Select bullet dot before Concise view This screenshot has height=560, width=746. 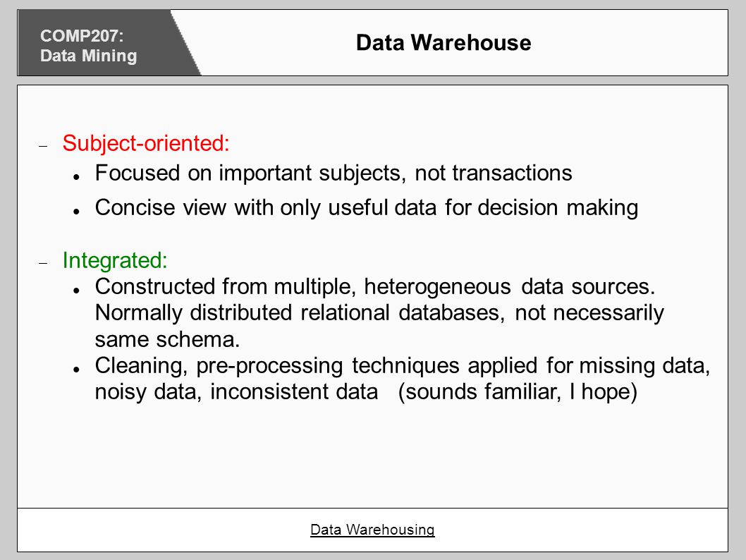point(76,212)
